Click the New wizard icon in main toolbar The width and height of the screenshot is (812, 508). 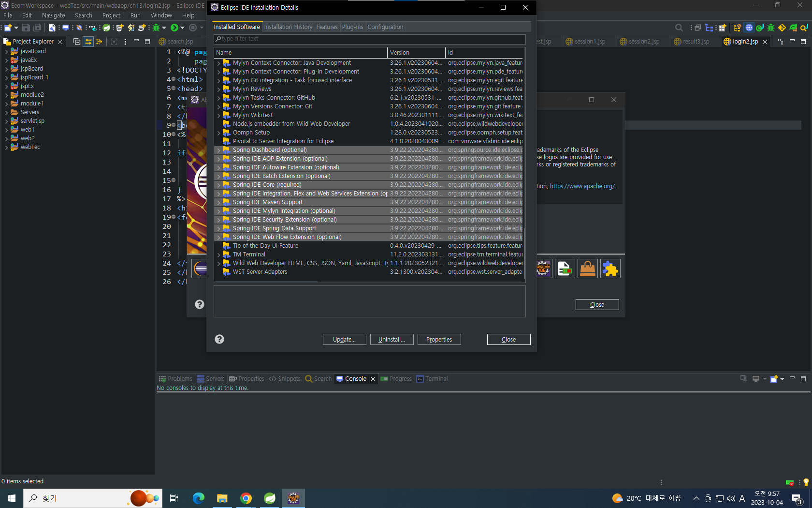click(x=8, y=28)
